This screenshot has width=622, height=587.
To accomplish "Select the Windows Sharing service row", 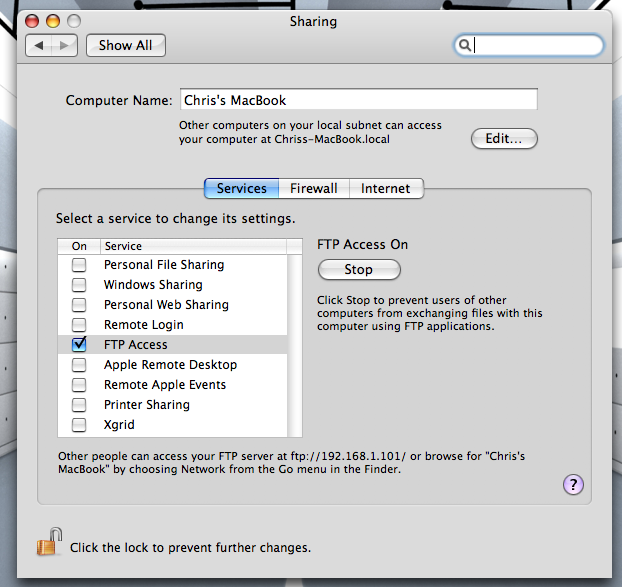I will 173,284.
